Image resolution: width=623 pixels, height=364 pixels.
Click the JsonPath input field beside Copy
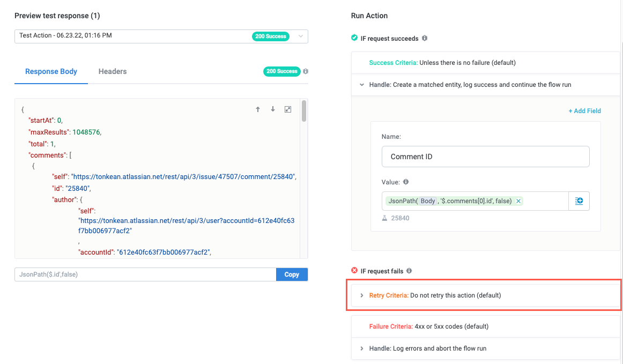[x=145, y=274]
